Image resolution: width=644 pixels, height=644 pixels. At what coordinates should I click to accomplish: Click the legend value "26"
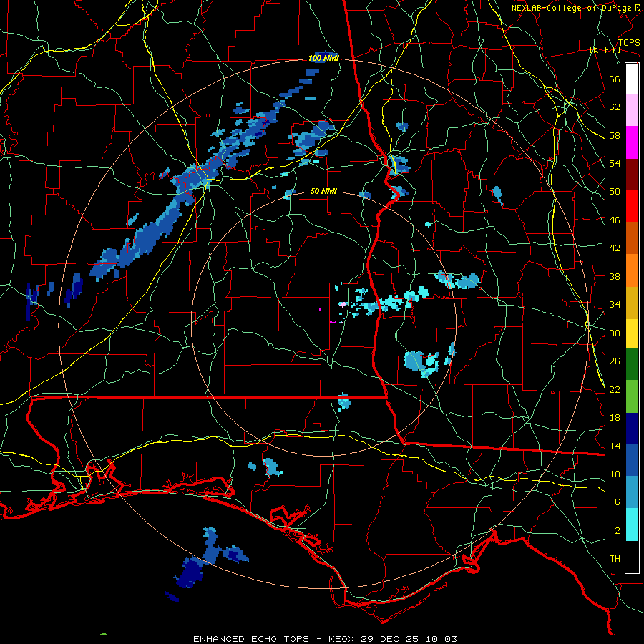tap(615, 361)
